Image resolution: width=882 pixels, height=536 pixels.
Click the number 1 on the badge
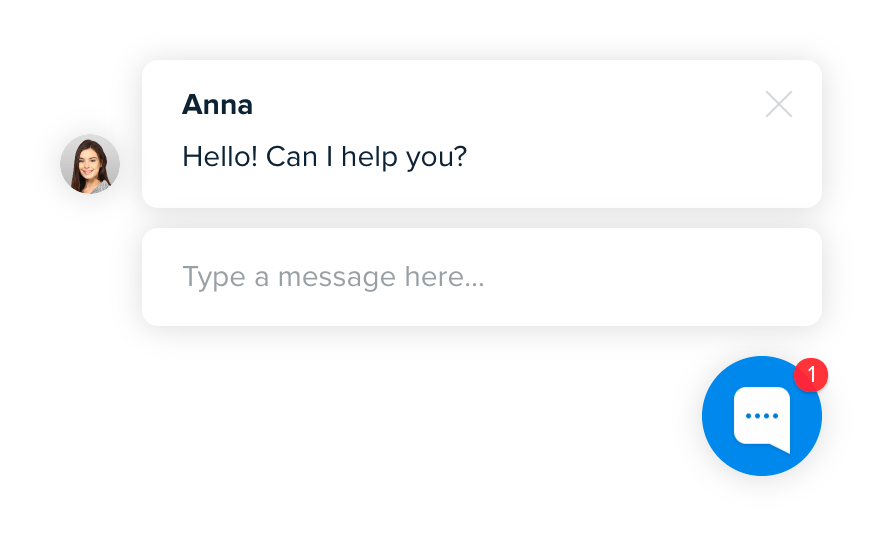pyautogui.click(x=811, y=375)
